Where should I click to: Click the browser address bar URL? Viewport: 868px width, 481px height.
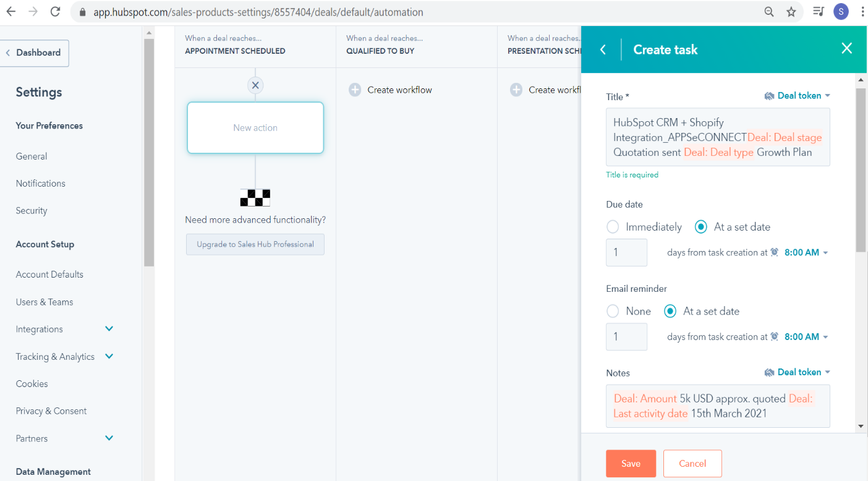[x=258, y=12]
